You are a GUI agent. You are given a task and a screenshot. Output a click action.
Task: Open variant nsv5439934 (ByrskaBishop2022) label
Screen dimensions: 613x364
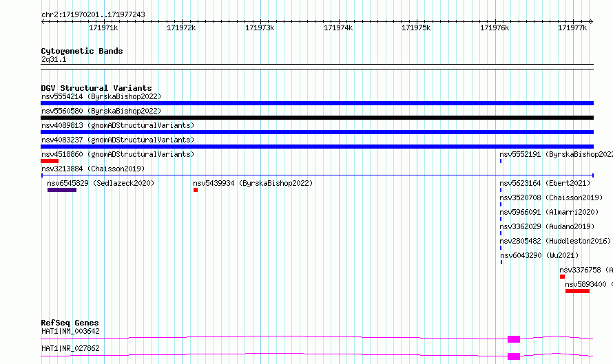pos(253,183)
